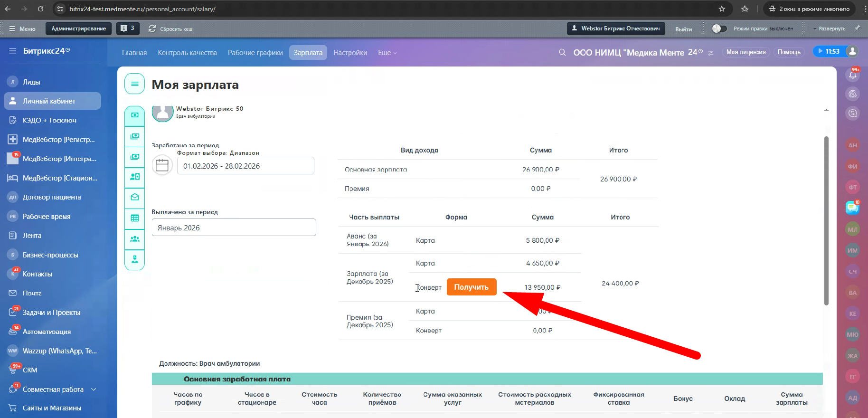868x418 pixels.
Task: Bookmark this page with the star icon
Action: (x=722, y=9)
